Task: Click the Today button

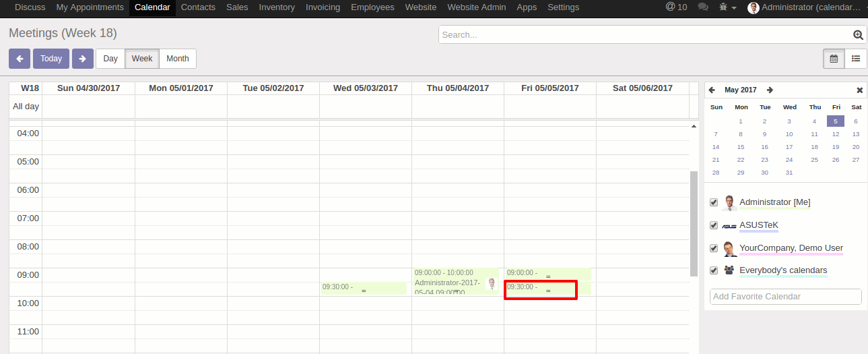Action: click(x=51, y=59)
